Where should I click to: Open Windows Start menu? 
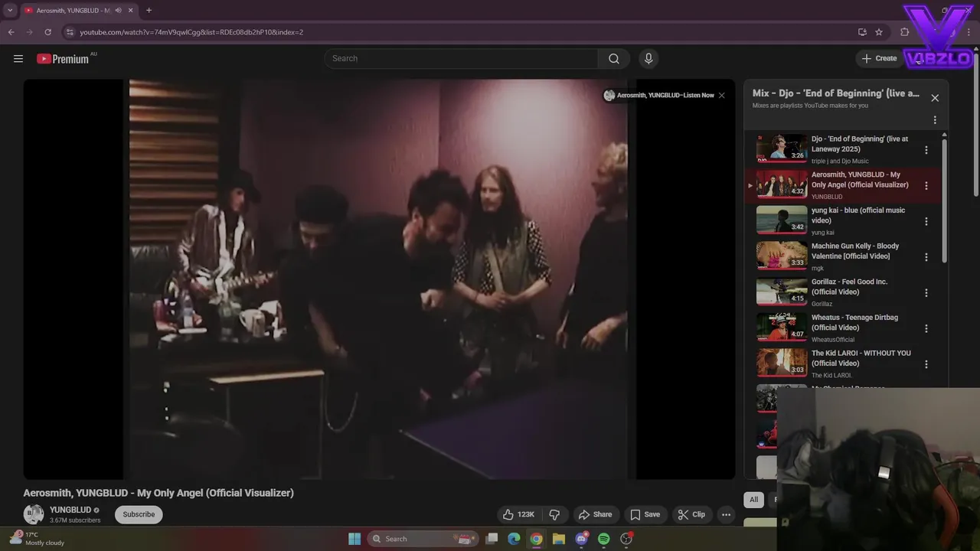click(354, 539)
